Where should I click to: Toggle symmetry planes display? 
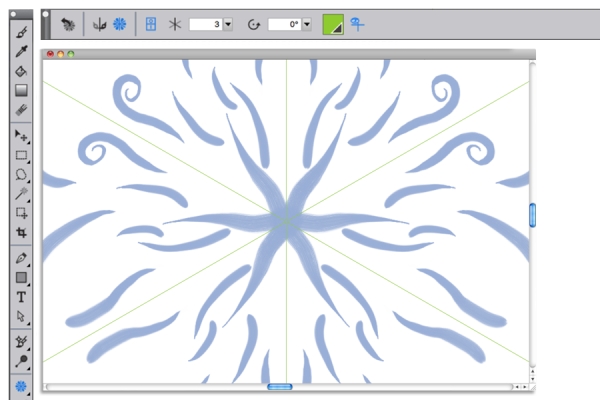point(150,23)
